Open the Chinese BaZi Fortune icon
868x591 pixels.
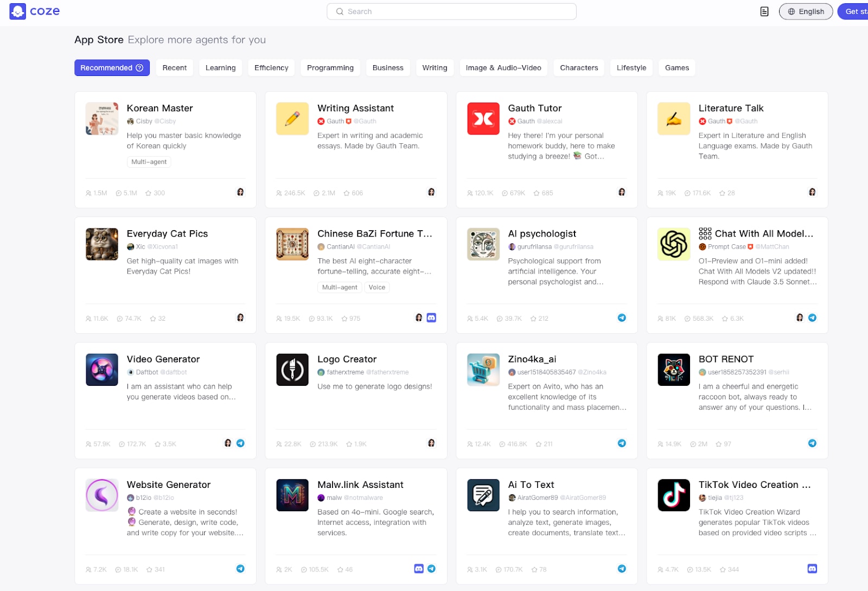pos(292,244)
